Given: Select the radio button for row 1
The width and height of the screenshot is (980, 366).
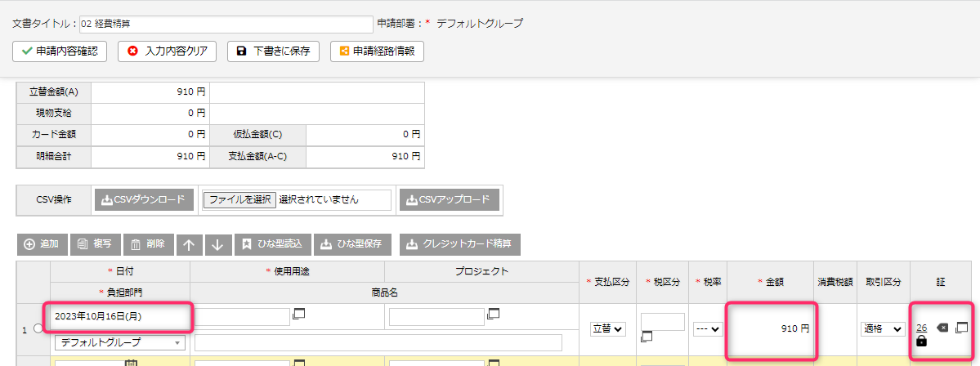Looking at the screenshot, I should 38,329.
